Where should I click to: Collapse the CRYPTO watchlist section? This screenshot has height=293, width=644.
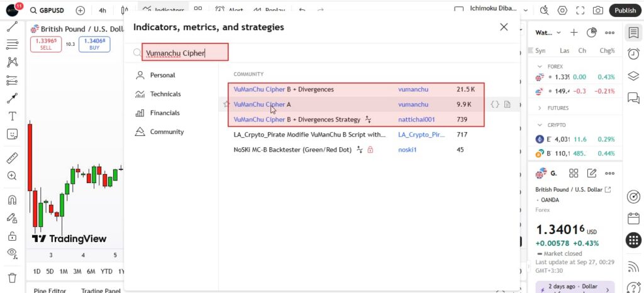click(x=539, y=125)
